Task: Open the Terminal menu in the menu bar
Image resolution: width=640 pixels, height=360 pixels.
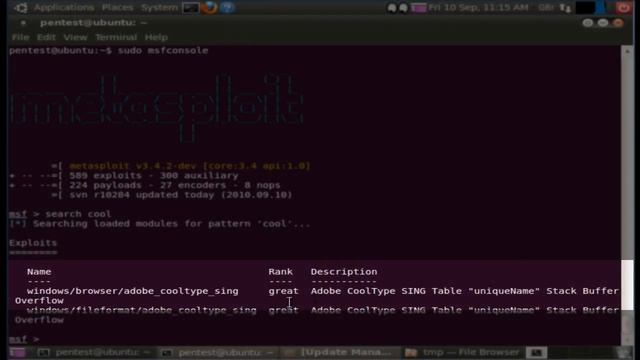Action: [x=116, y=37]
